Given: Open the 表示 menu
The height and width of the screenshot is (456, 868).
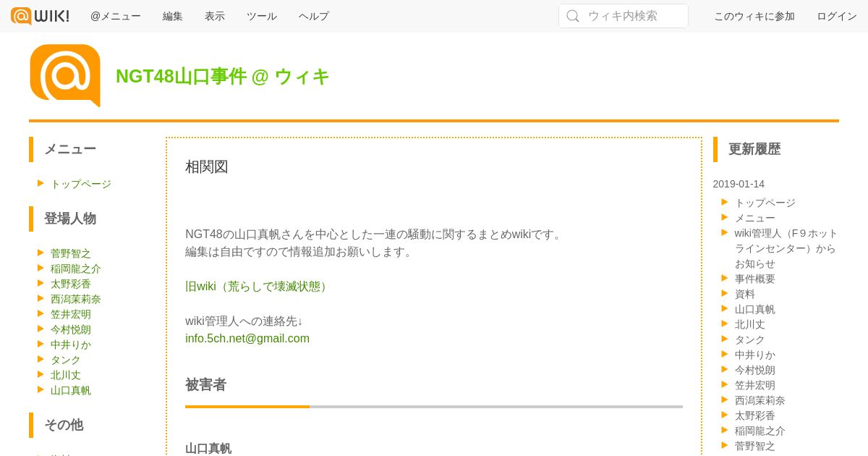Looking at the screenshot, I should pyautogui.click(x=215, y=16).
